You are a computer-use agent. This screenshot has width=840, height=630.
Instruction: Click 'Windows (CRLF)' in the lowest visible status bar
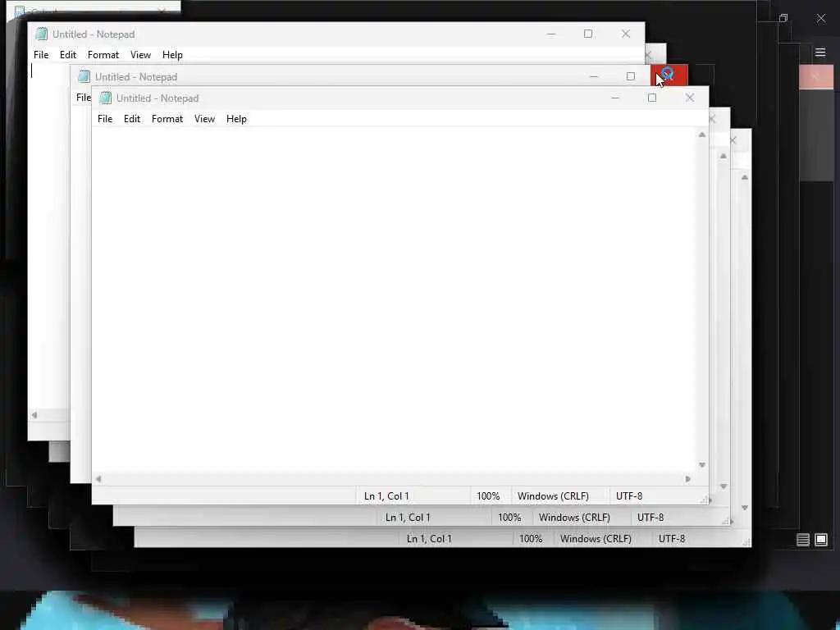596,539
